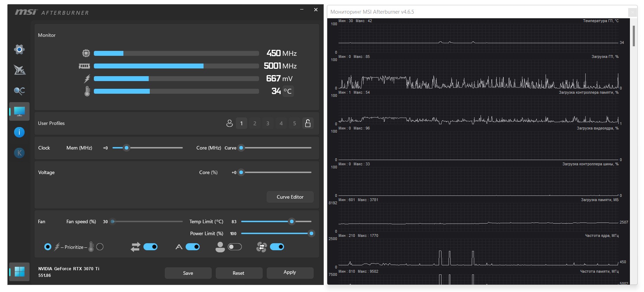Toggle the fan sync switch
The height and width of the screenshot is (292, 644).
277,247
